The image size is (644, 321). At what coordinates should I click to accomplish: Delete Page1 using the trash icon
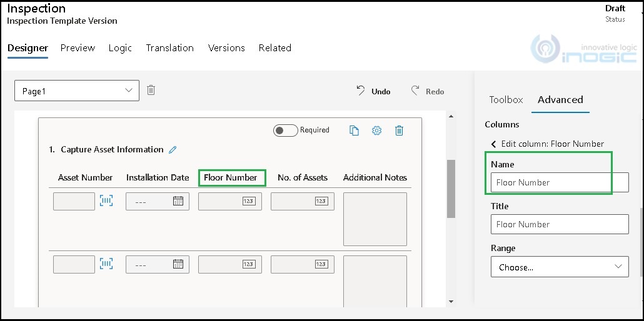(x=151, y=91)
